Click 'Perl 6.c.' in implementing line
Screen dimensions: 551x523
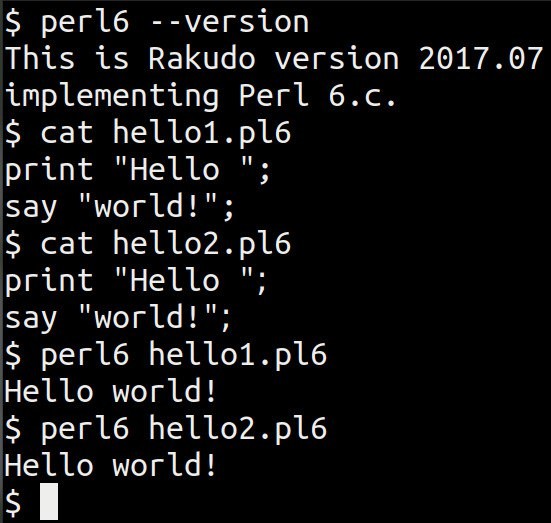click(318, 95)
